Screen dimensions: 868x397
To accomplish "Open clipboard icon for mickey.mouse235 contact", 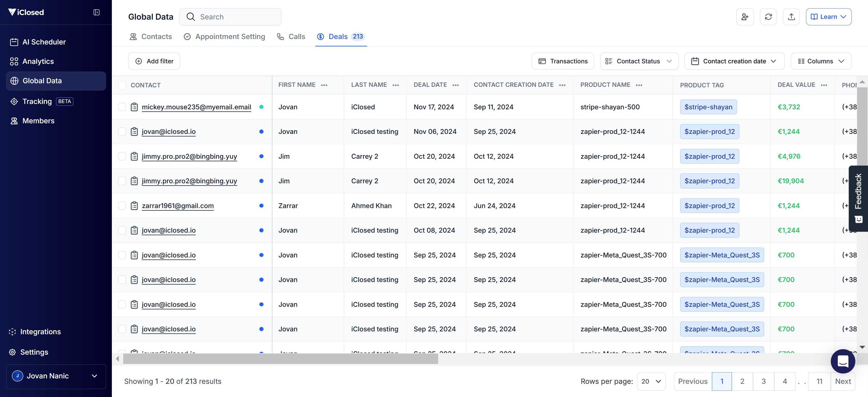I will point(134,107).
